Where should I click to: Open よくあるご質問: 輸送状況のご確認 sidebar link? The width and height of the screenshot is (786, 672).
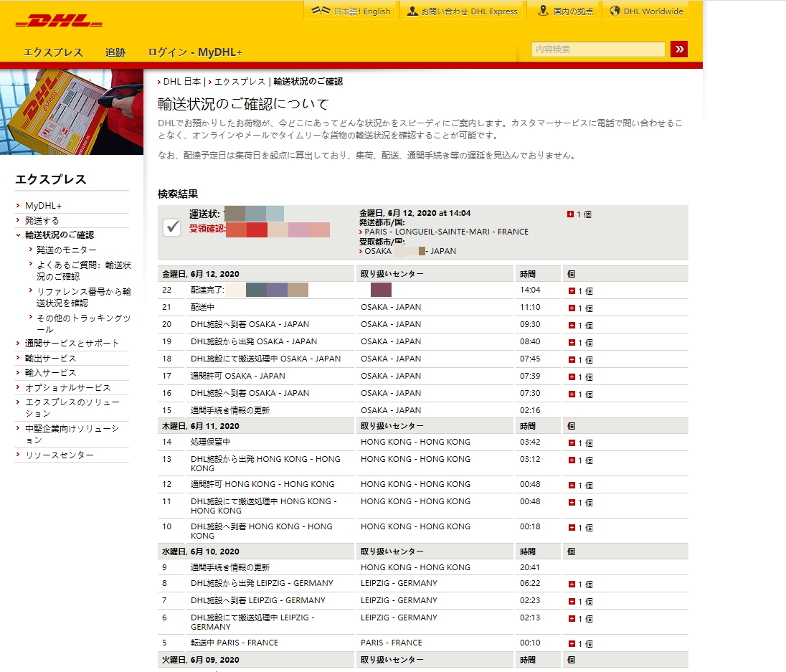coord(84,270)
